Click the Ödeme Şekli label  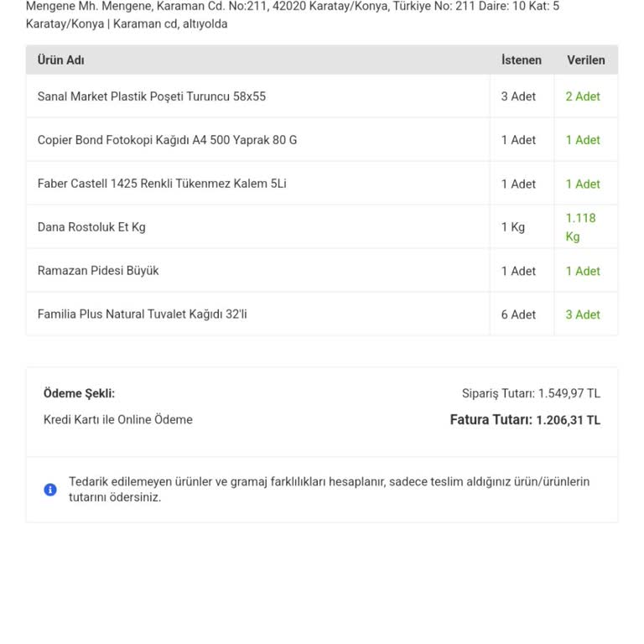(x=79, y=393)
